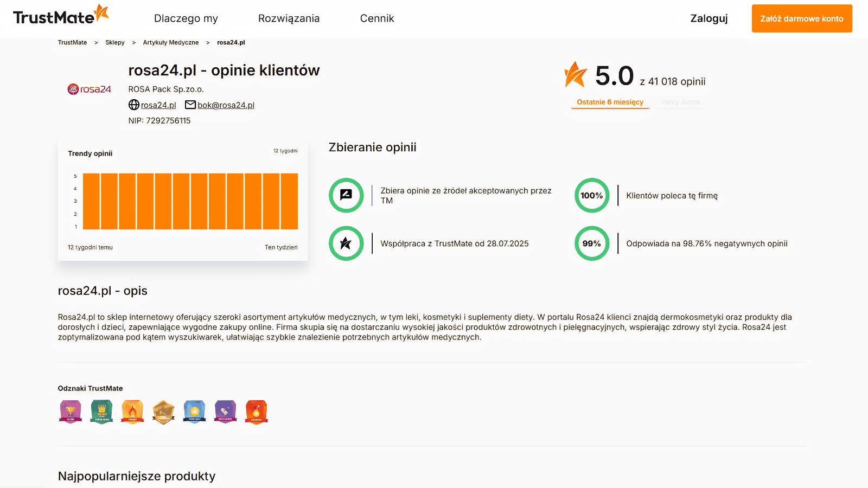Click the green crown 1000 badge
This screenshot has width=868, height=488.
click(x=102, y=412)
